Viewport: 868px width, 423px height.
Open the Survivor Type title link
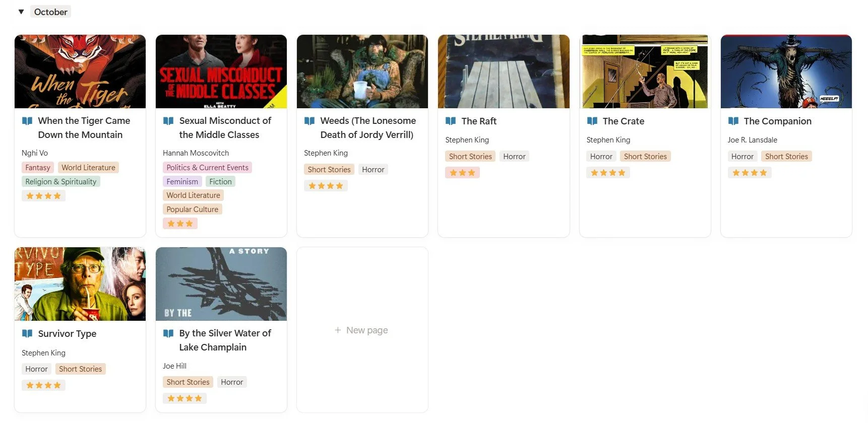coord(67,333)
